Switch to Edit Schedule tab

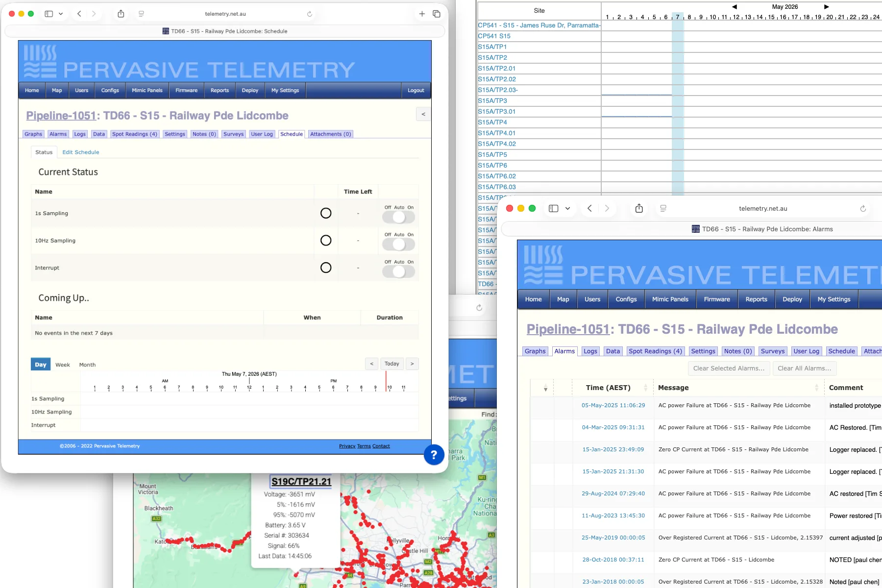[81, 152]
